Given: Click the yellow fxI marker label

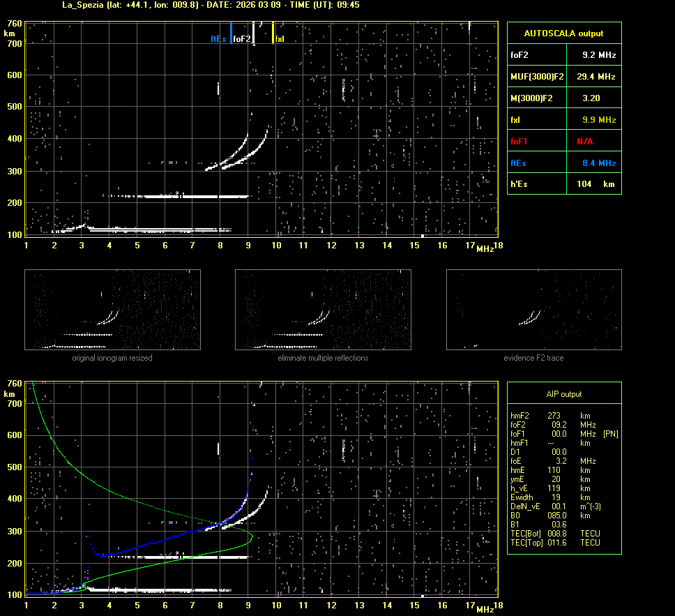Looking at the screenshot, I should pyautogui.click(x=280, y=39).
